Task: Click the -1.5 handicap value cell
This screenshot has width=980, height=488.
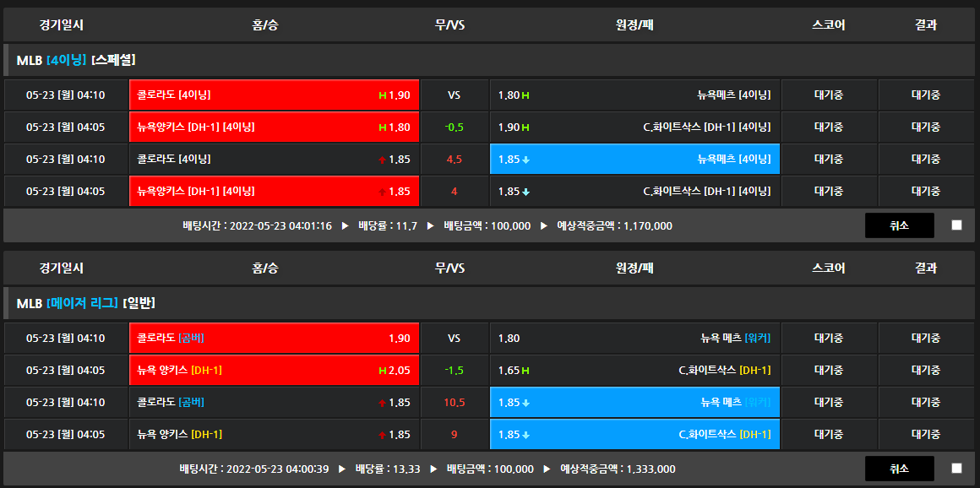Action: pos(454,371)
